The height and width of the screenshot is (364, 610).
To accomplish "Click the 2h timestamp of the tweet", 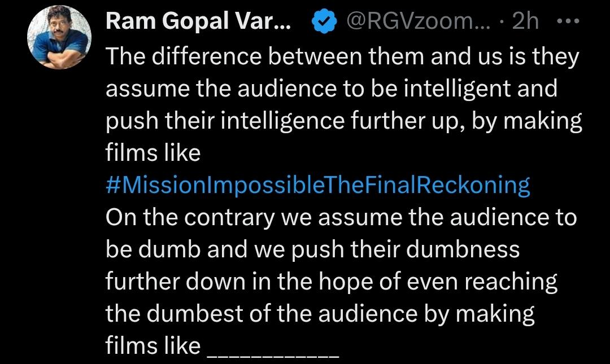I will (525, 23).
